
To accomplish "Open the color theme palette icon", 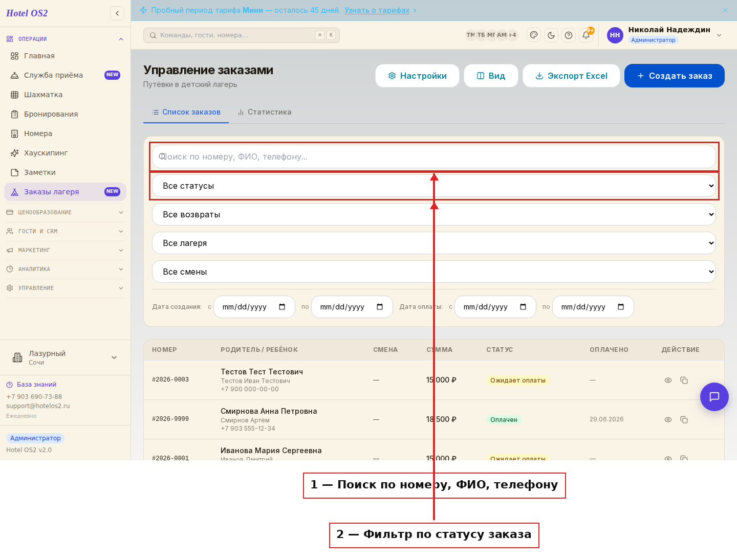I will point(534,35).
